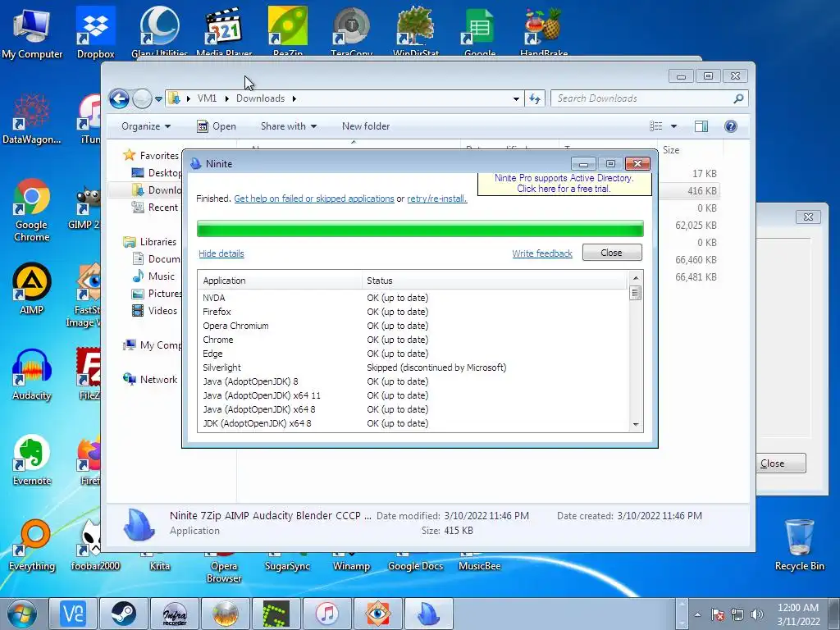This screenshot has height=630, width=840.
Task: Go back in Explorer navigation
Action: click(119, 98)
